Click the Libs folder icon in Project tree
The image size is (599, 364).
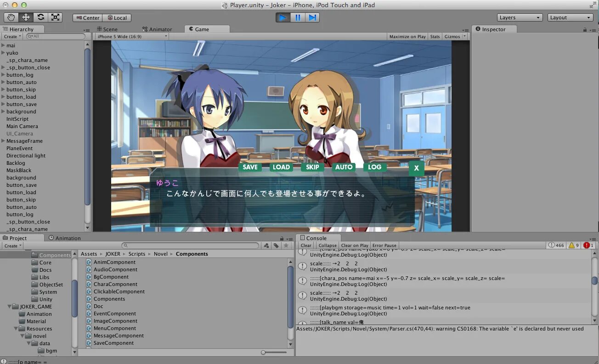click(x=34, y=277)
